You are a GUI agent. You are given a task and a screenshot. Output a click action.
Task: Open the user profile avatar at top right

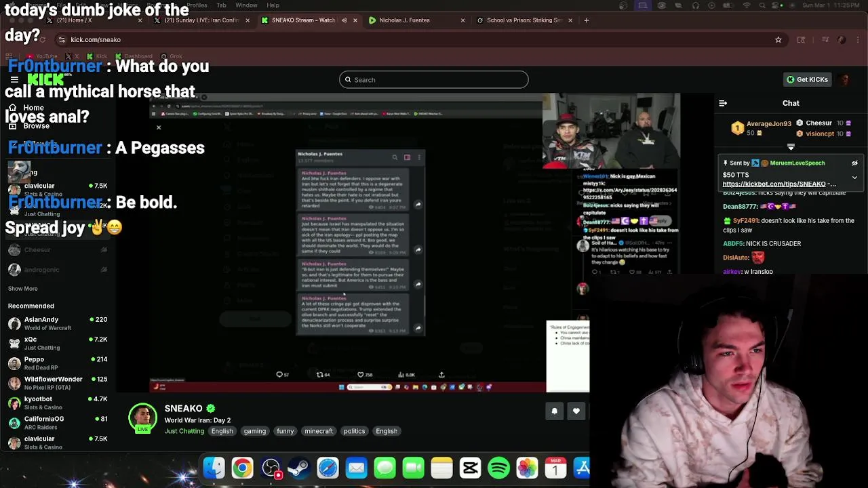click(x=844, y=79)
